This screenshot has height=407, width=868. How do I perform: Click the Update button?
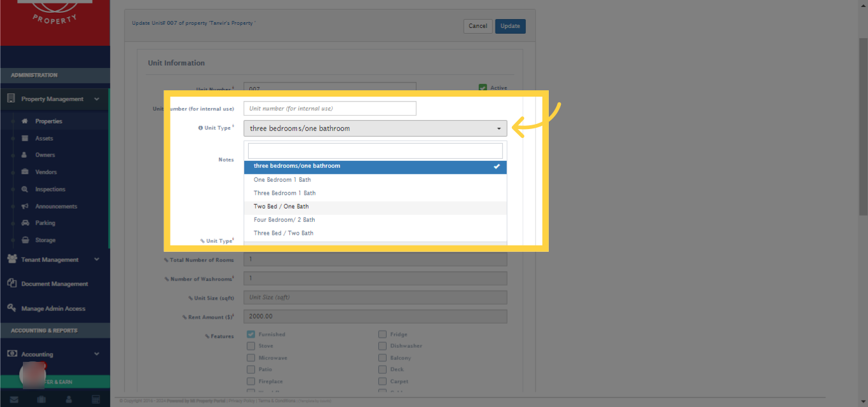[510, 26]
